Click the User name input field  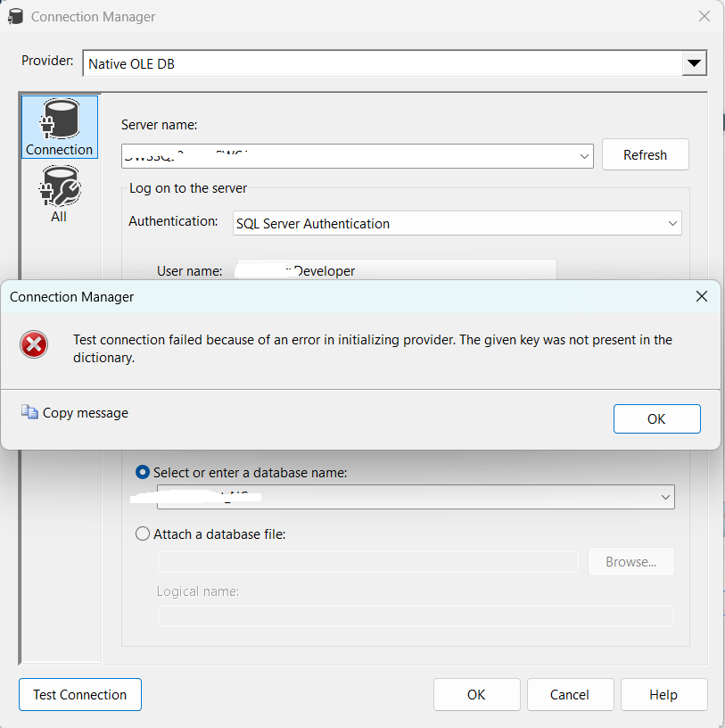click(x=396, y=270)
